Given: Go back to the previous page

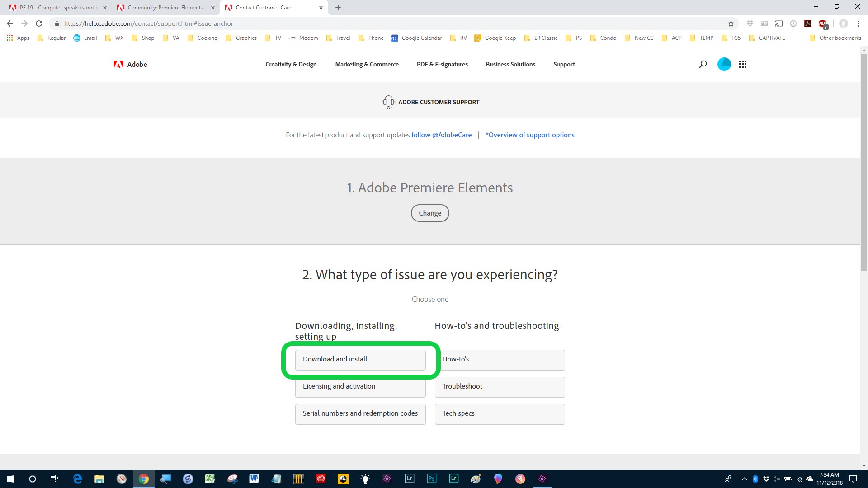Looking at the screenshot, I should point(10,23).
